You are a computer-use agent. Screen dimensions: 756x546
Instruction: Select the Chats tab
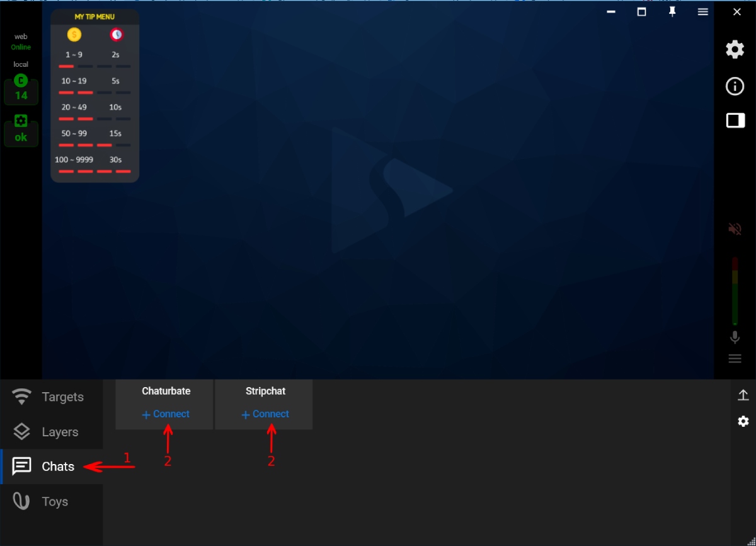click(52, 467)
